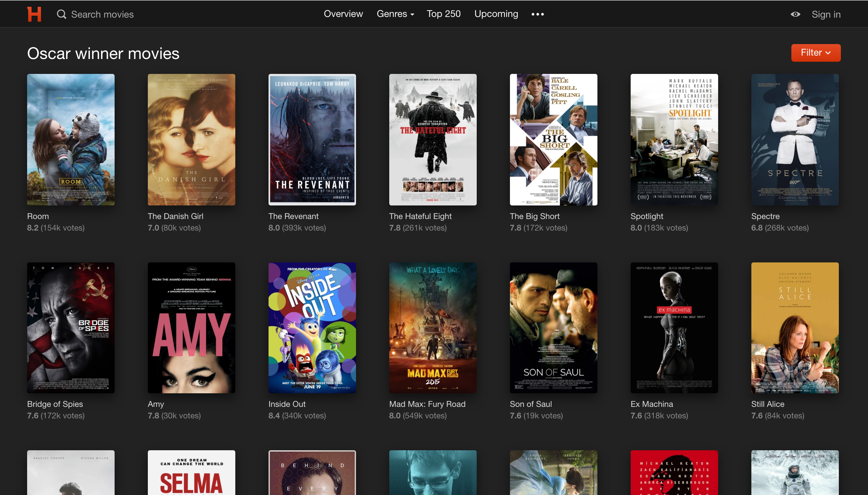Open the Top 250 list

point(443,14)
